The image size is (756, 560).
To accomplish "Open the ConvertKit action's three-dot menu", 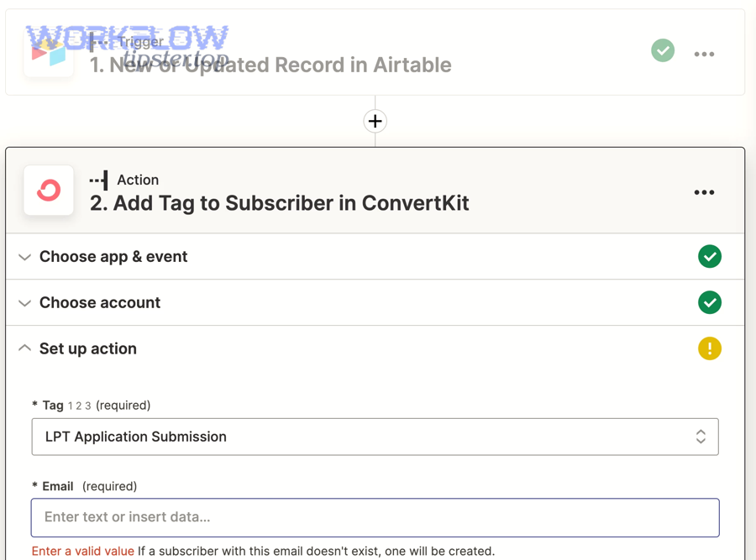I will coord(704,192).
